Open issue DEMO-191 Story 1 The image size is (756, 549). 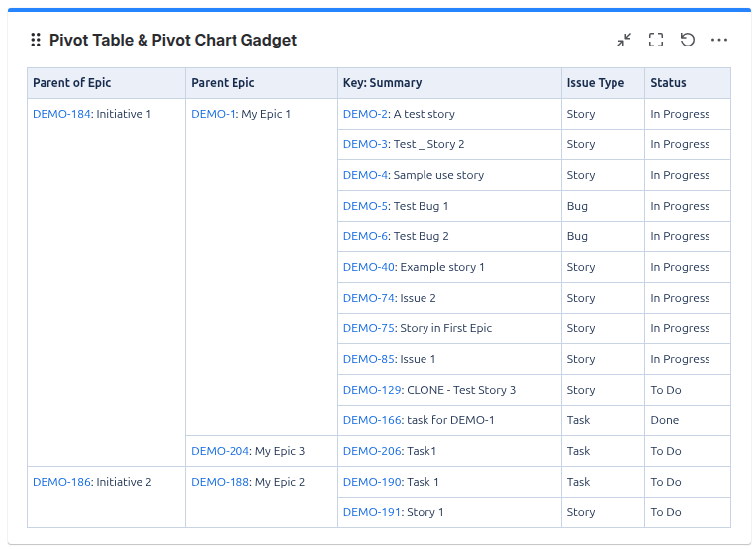(372, 512)
